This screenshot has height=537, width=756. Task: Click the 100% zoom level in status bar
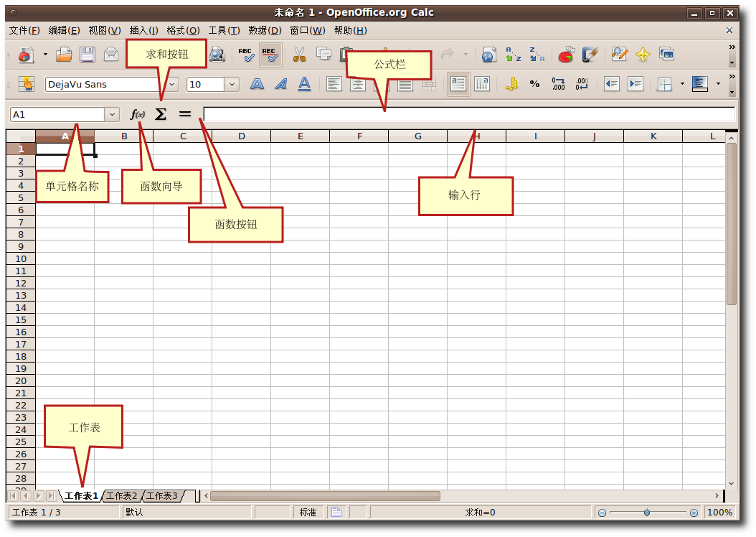tap(719, 513)
